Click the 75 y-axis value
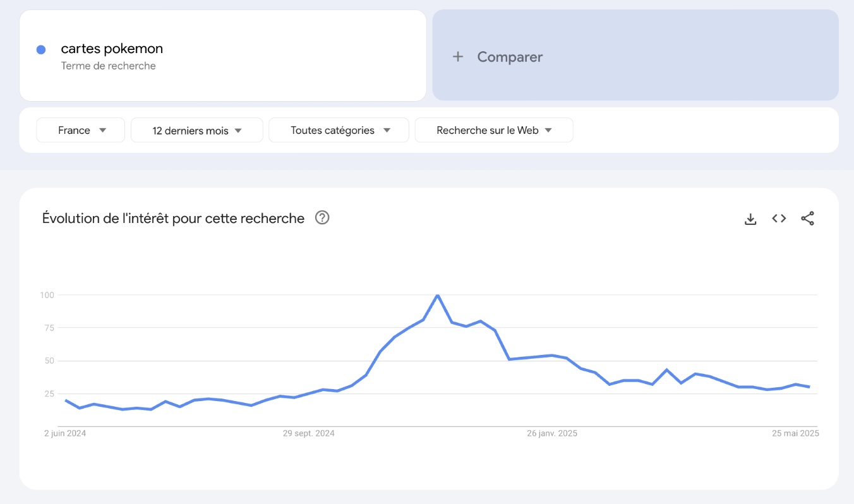Image resolution: width=854 pixels, height=504 pixels. pyautogui.click(x=49, y=328)
